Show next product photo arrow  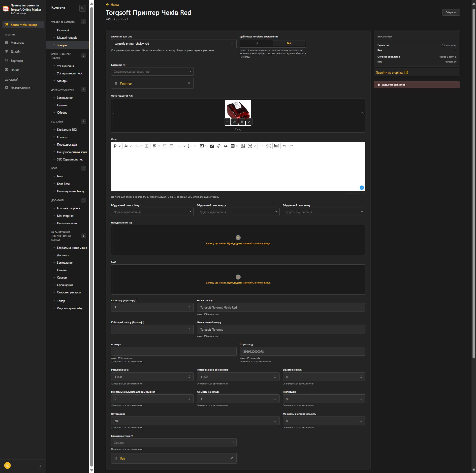363,113
